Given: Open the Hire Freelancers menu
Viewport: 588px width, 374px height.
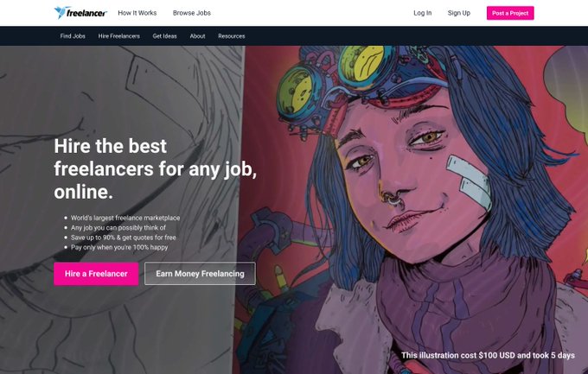Looking at the screenshot, I should tap(118, 36).
